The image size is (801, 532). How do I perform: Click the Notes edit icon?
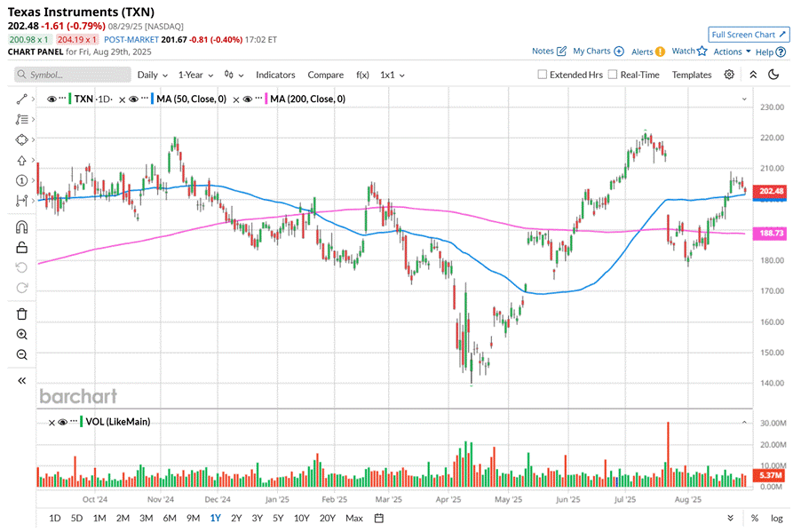561,52
